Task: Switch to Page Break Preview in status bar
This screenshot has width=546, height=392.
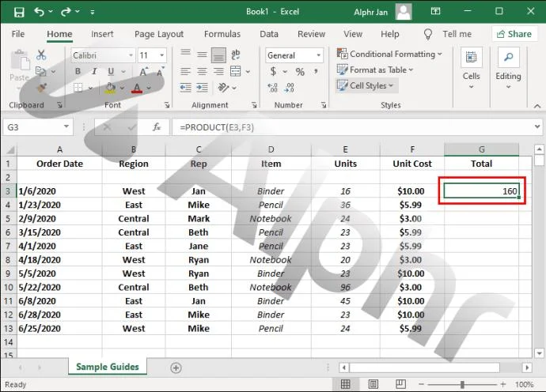Action: [400, 384]
